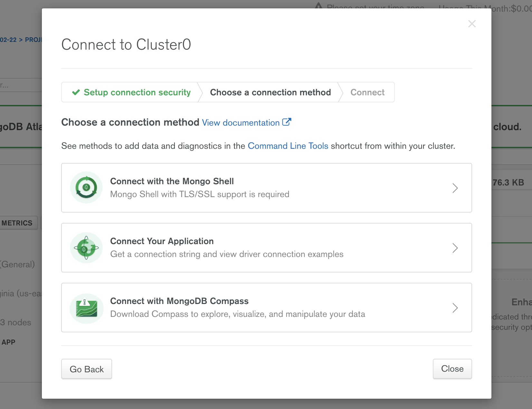Choose Connect Your Application title
The width and height of the screenshot is (532, 409).
pyautogui.click(x=162, y=241)
